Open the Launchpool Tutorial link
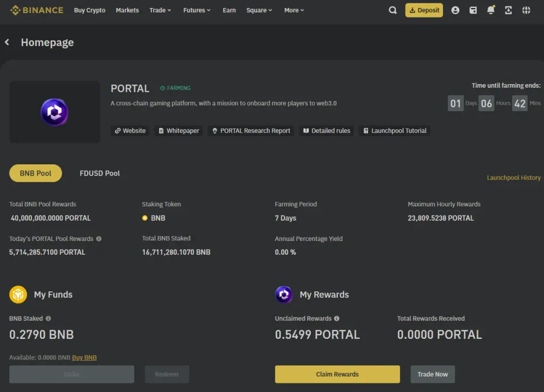 395,131
